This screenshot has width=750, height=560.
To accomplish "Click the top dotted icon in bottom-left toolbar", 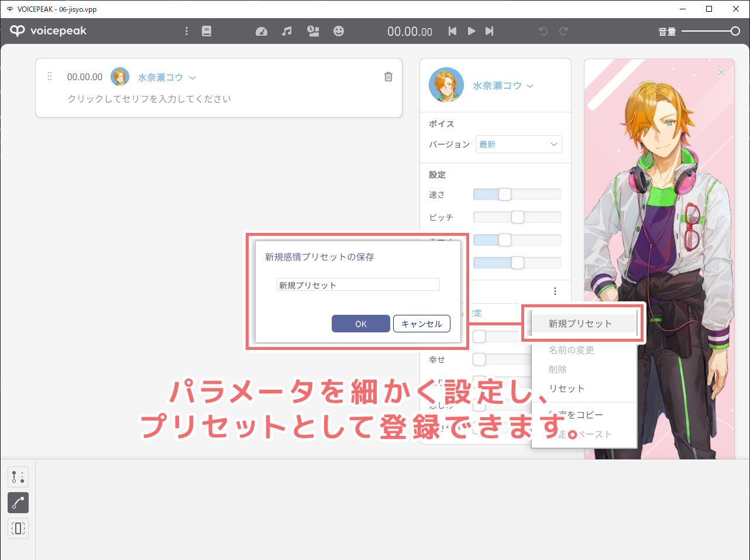I will pyautogui.click(x=18, y=477).
